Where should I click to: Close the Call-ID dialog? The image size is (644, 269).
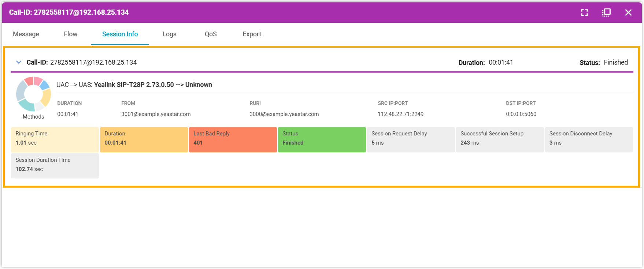coord(628,12)
